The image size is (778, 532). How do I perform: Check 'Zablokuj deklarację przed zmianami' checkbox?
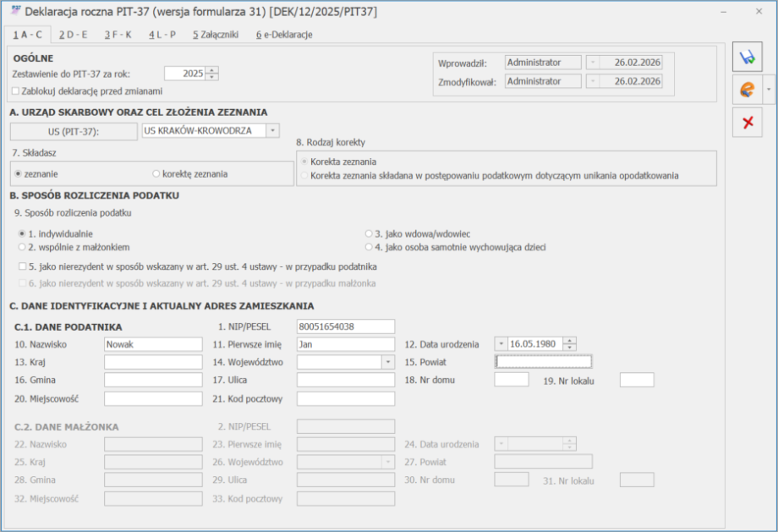pos(15,90)
